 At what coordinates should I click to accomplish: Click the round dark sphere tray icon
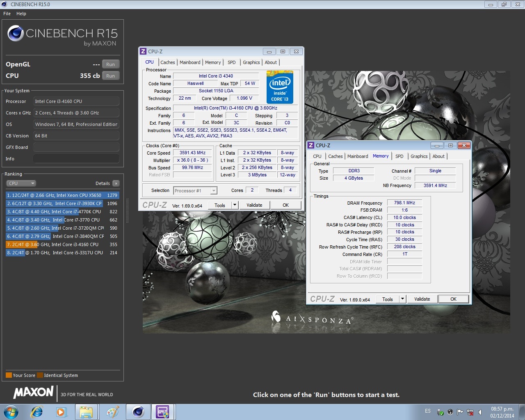[450, 412]
